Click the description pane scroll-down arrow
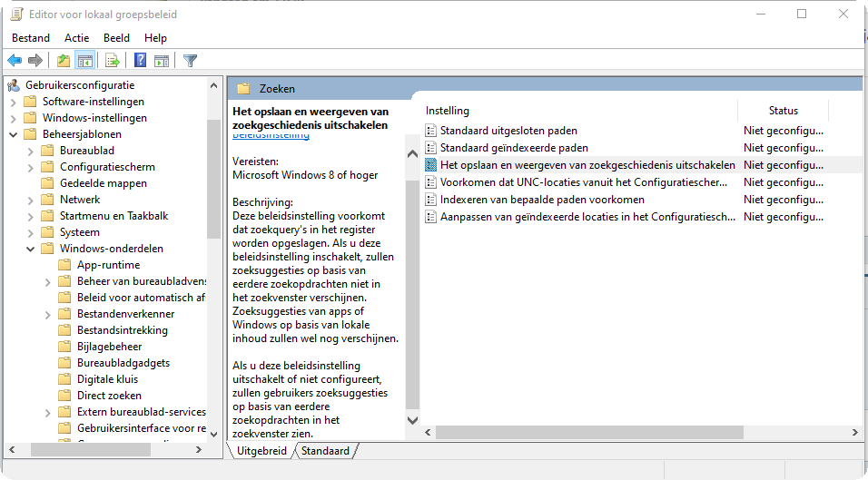868x480 pixels. coord(412,420)
